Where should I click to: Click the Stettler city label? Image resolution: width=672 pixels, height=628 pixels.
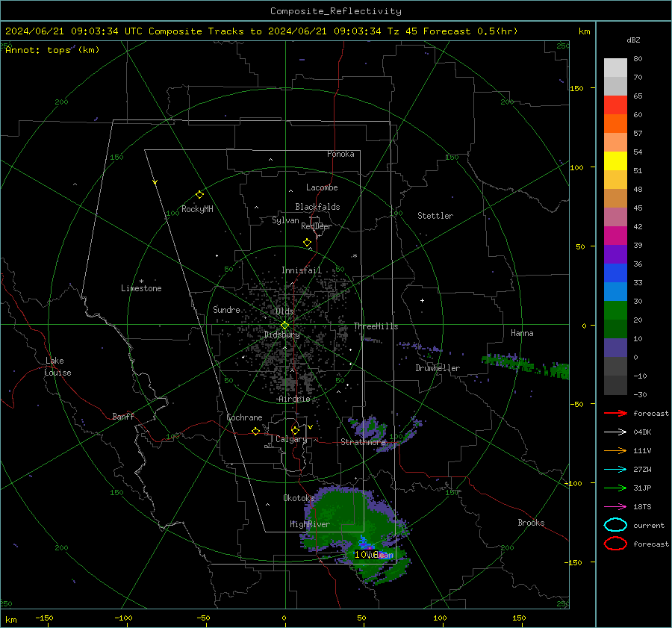[435, 216]
